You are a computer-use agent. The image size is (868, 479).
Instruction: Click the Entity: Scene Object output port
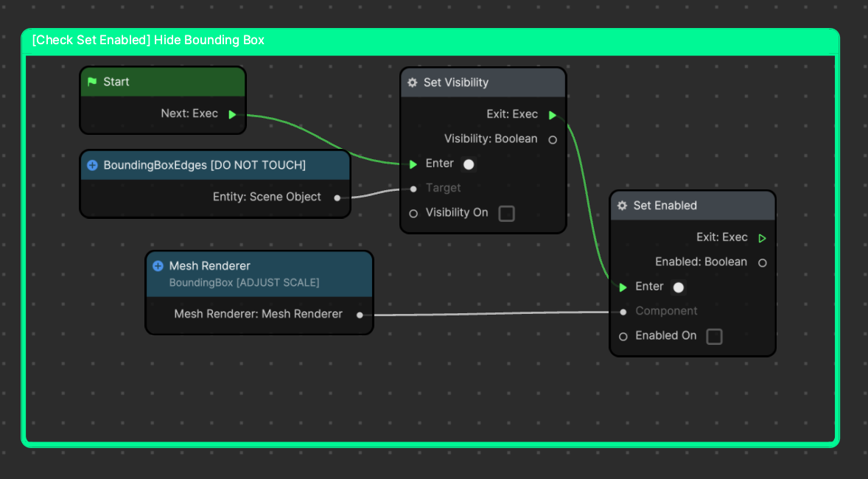tap(337, 197)
